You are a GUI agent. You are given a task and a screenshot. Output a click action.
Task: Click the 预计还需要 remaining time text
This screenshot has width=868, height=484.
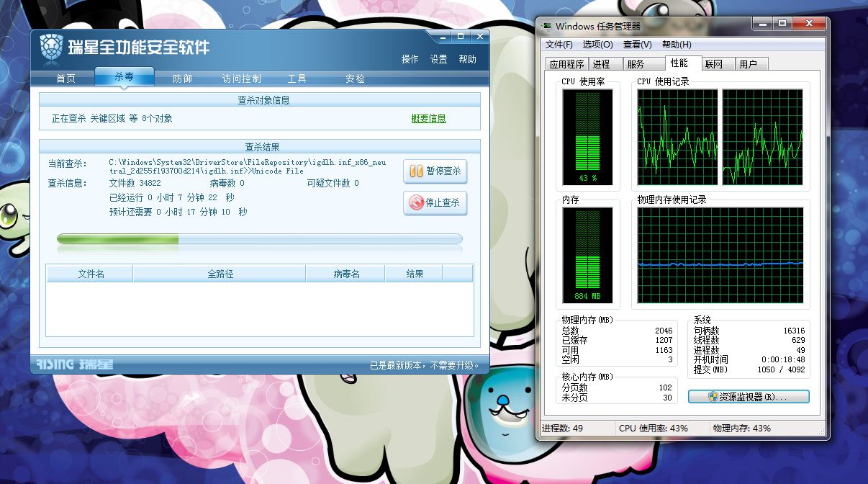coord(178,212)
